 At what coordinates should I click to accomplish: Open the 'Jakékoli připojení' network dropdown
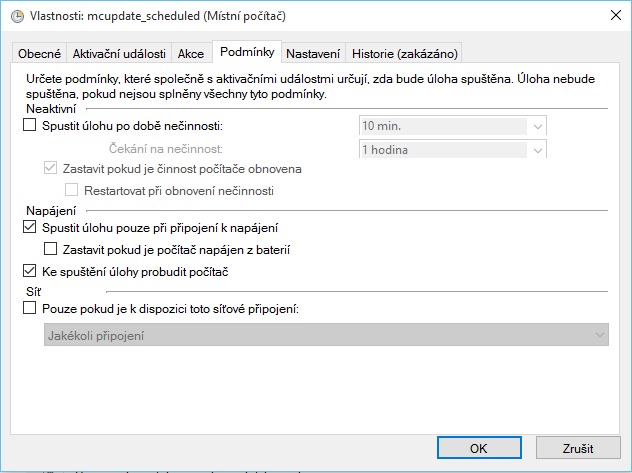[599, 335]
